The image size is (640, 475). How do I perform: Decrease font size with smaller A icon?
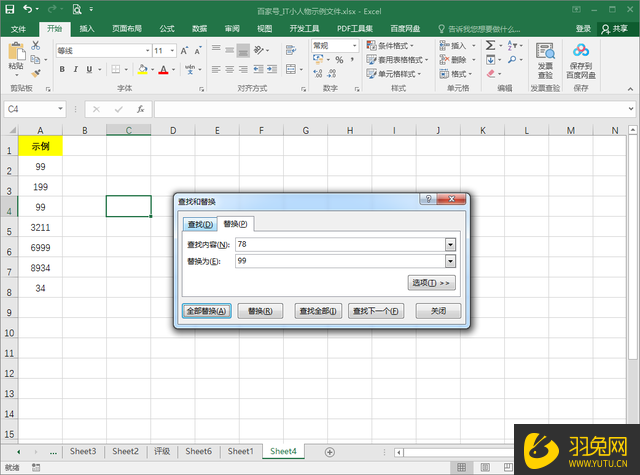coord(198,51)
